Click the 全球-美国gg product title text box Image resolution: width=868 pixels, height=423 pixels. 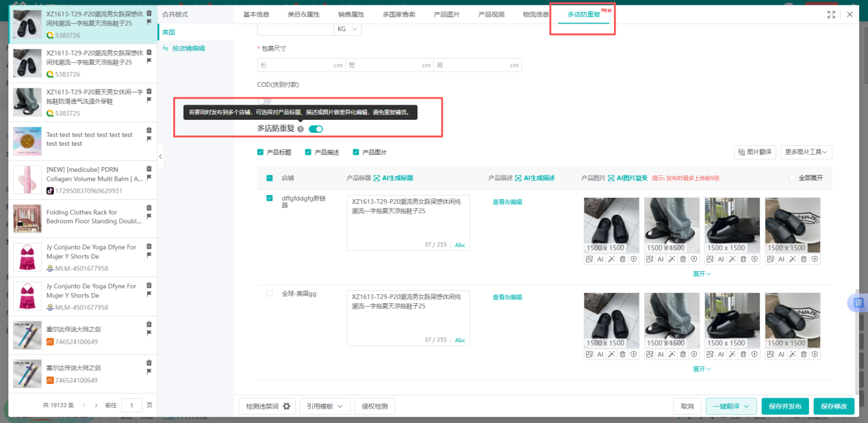click(409, 318)
